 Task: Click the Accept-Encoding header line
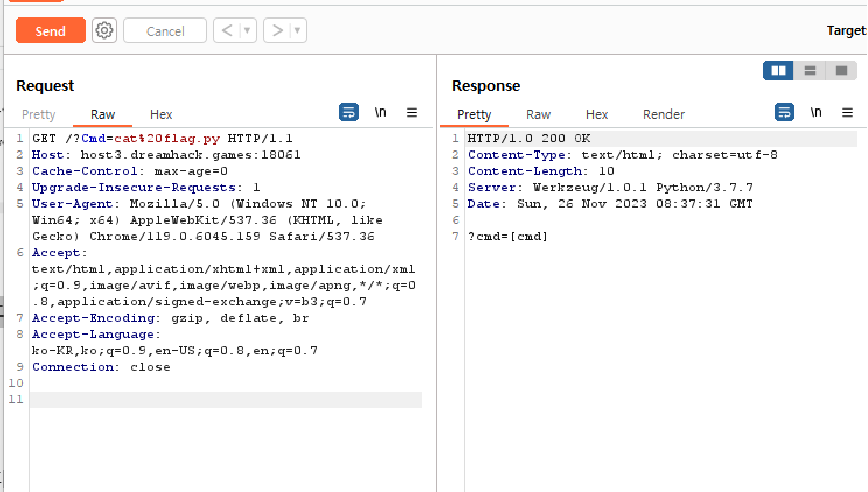[x=170, y=318]
